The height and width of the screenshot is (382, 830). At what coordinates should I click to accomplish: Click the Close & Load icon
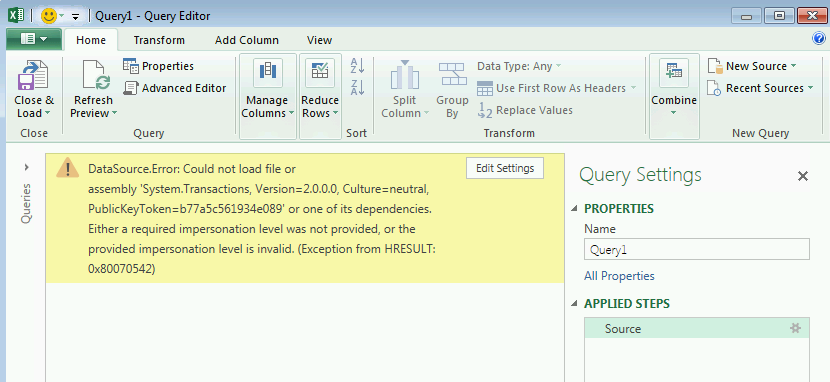pyautogui.click(x=34, y=75)
